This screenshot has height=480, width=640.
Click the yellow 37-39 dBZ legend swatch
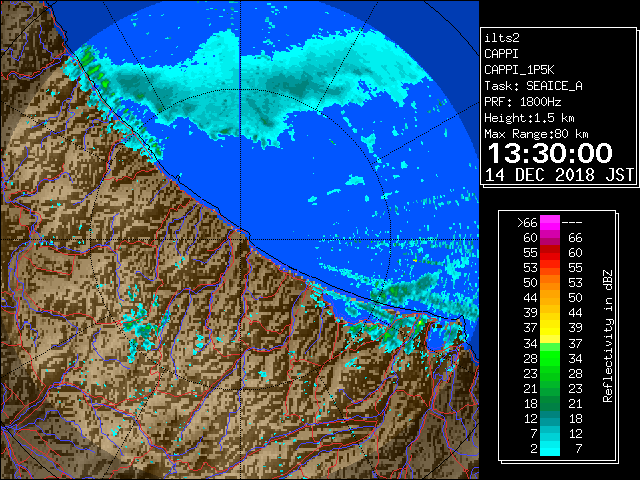tap(550, 328)
